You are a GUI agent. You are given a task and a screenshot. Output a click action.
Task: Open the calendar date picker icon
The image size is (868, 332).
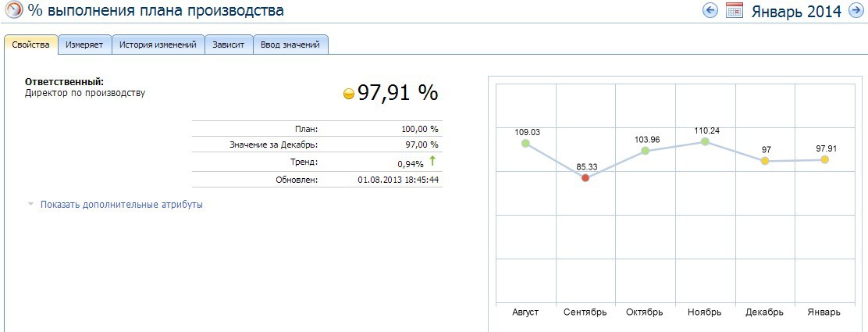[x=734, y=11]
